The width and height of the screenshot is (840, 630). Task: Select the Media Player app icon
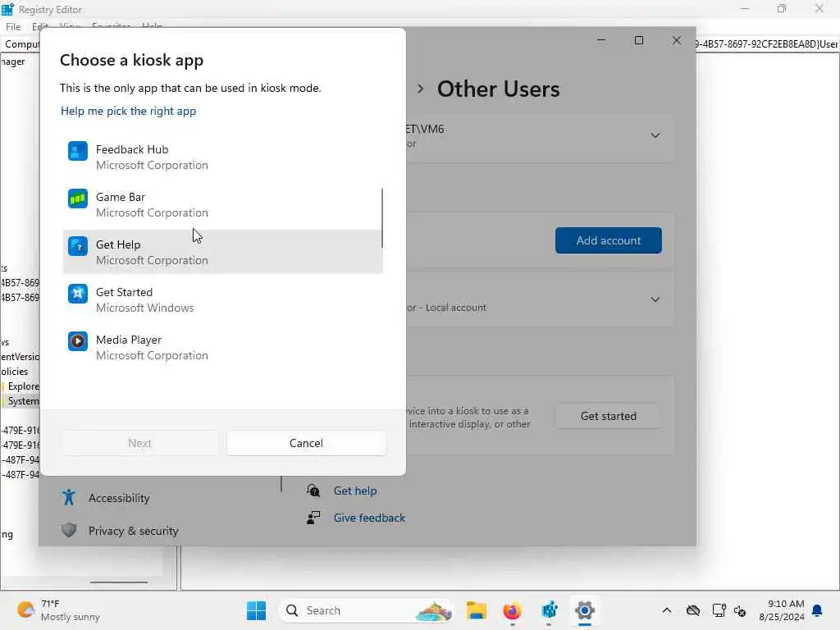click(78, 342)
